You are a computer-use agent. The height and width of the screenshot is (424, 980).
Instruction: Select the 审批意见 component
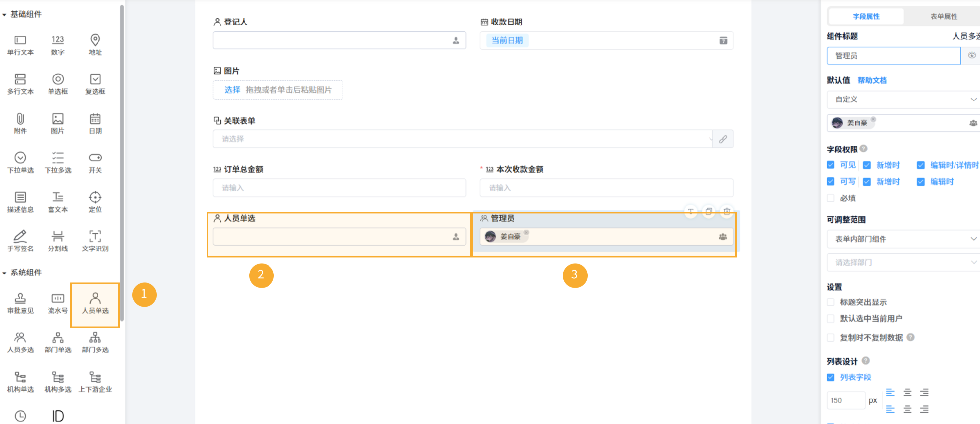pos(20,304)
